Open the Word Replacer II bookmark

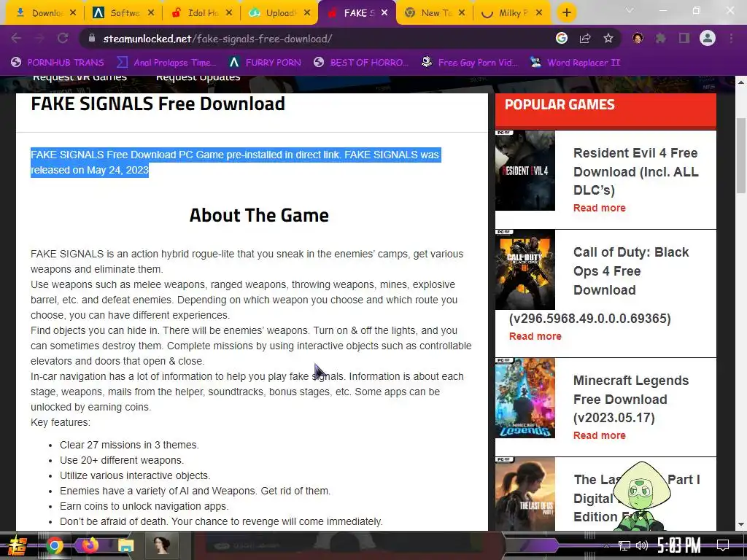576,63
